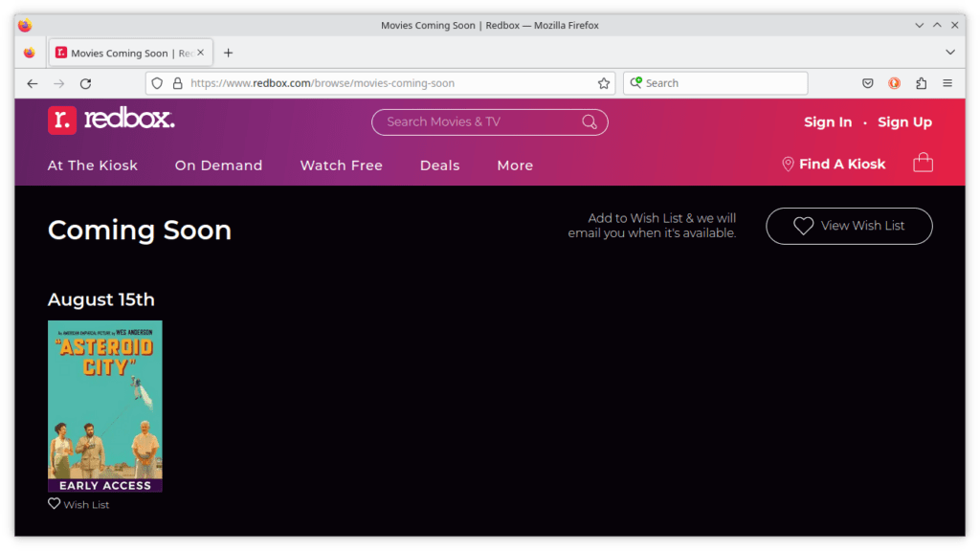The height and width of the screenshot is (551, 980).
Task: Click the Firefox window maximize chevron
Action: (x=937, y=25)
